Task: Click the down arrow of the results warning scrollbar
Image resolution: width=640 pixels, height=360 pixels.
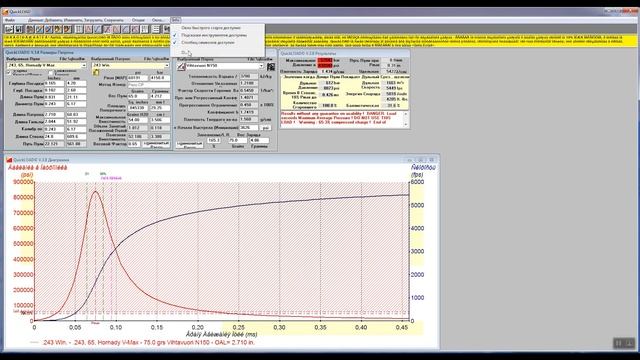Action: (x=406, y=124)
